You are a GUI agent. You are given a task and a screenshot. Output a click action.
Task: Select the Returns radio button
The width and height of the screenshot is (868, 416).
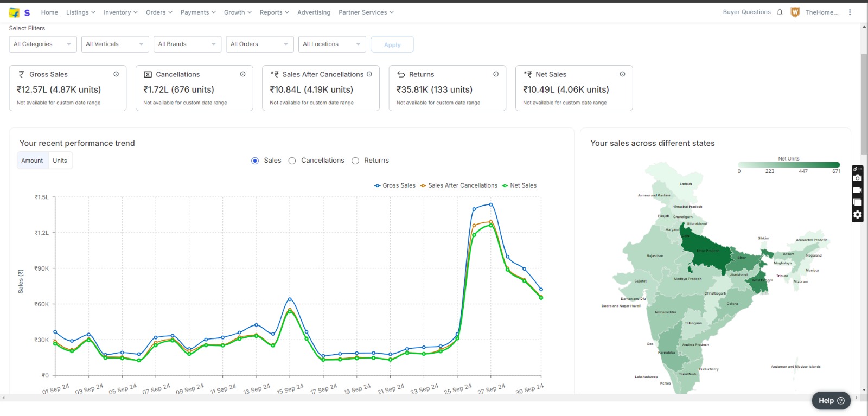[x=355, y=161]
